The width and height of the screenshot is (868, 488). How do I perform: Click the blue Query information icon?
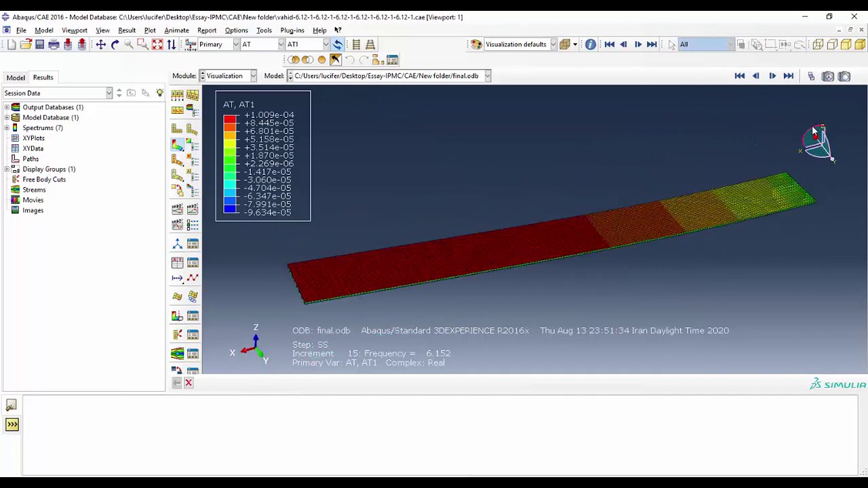(x=591, y=45)
